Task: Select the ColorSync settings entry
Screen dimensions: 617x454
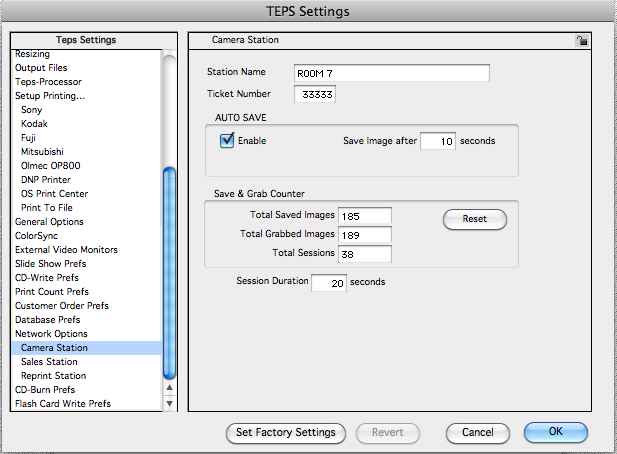Action: [36, 236]
